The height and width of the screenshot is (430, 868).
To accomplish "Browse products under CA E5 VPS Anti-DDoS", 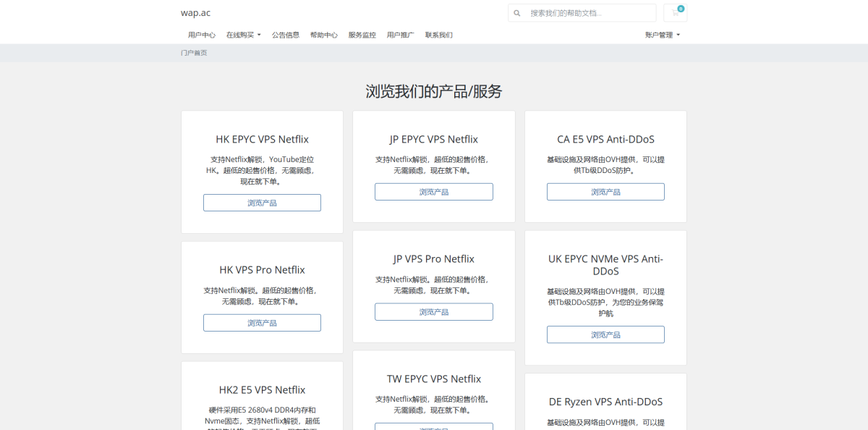I will click(x=605, y=192).
